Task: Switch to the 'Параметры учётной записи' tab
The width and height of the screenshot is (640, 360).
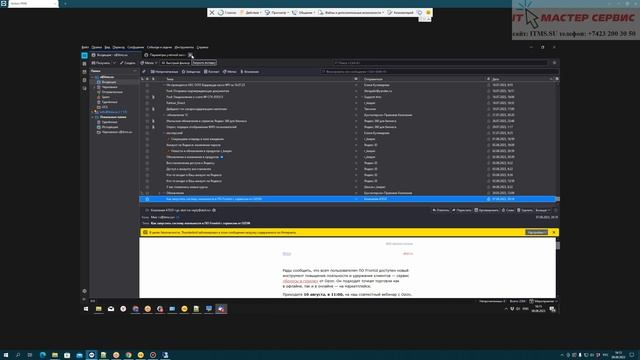Action: click(167, 55)
